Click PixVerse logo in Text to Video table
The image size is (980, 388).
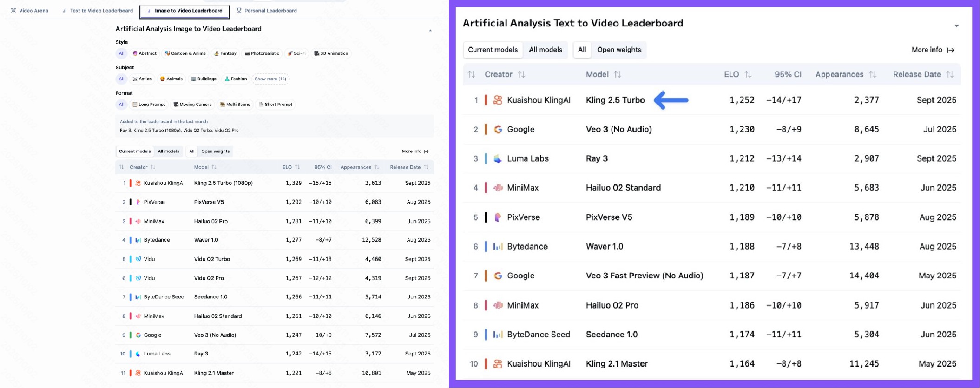click(498, 217)
